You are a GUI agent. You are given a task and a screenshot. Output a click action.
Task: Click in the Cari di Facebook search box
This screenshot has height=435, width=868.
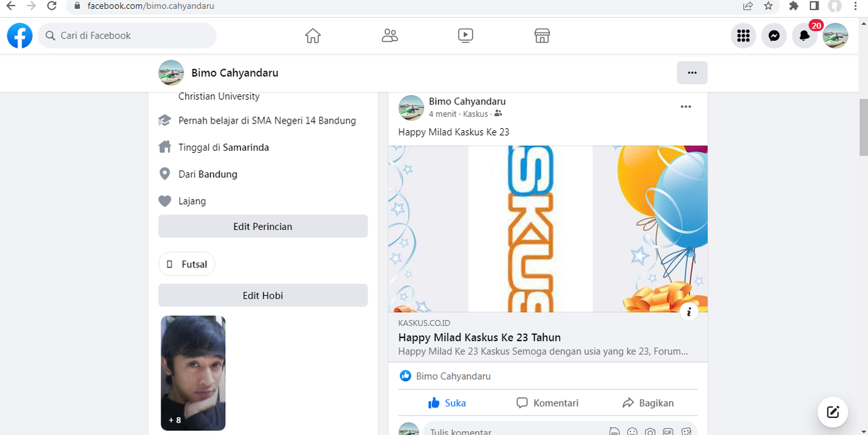point(127,36)
